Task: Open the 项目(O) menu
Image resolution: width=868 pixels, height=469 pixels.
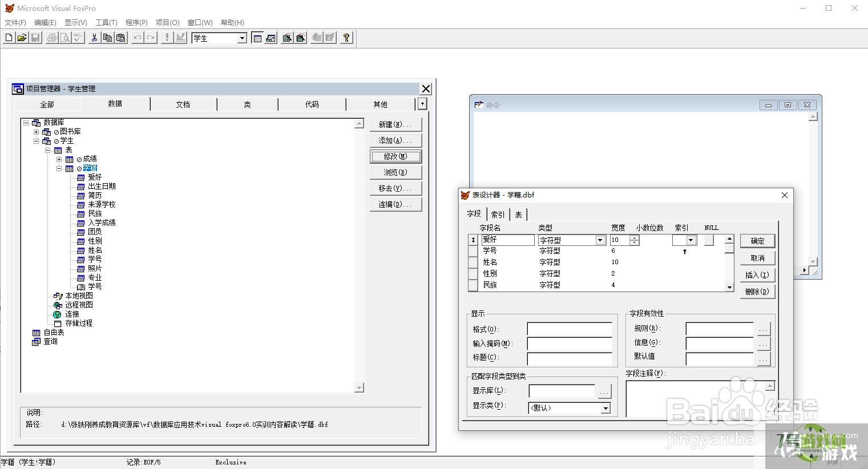Action: pyautogui.click(x=167, y=23)
